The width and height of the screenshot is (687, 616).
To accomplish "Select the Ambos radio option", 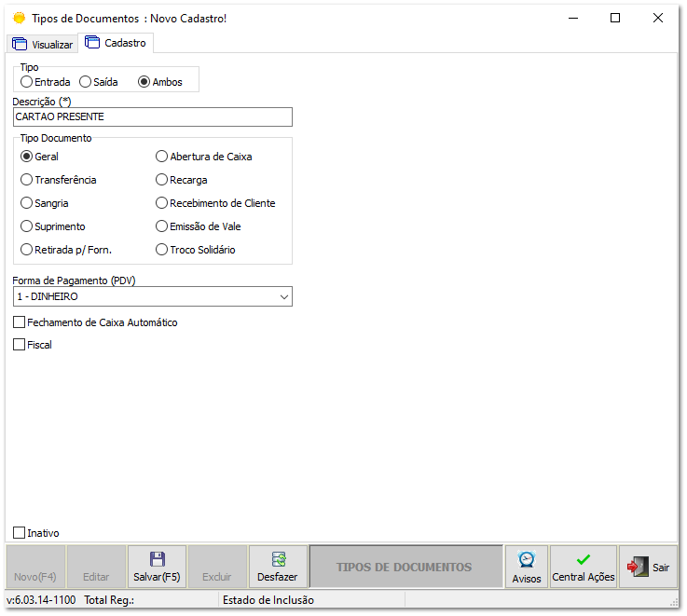I will pos(144,81).
